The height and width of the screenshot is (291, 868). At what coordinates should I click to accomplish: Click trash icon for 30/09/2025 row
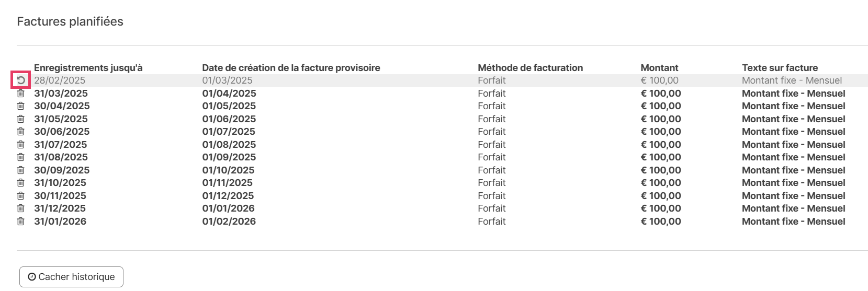pos(21,170)
